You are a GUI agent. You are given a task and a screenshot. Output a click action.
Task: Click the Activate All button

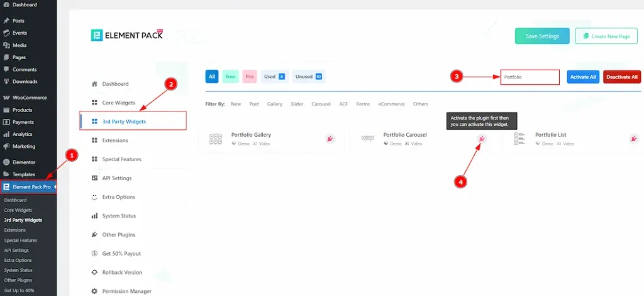(583, 77)
